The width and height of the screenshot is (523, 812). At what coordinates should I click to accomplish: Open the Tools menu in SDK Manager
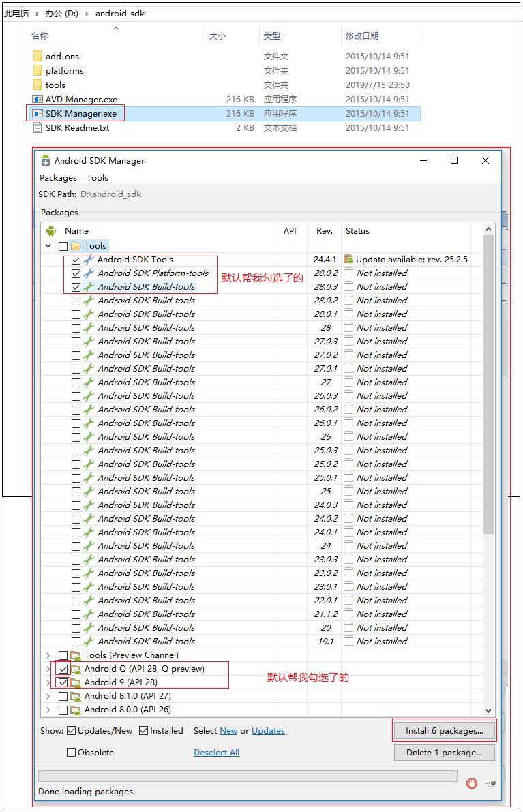coord(98,178)
